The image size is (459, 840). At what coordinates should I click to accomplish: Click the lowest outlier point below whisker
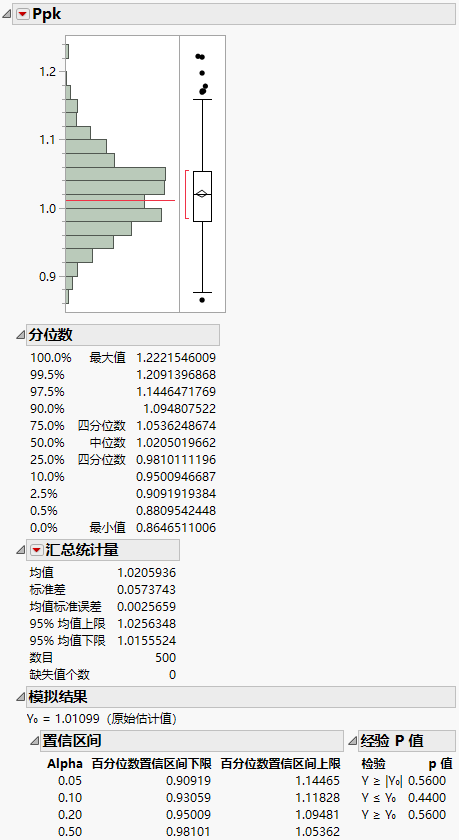(202, 300)
